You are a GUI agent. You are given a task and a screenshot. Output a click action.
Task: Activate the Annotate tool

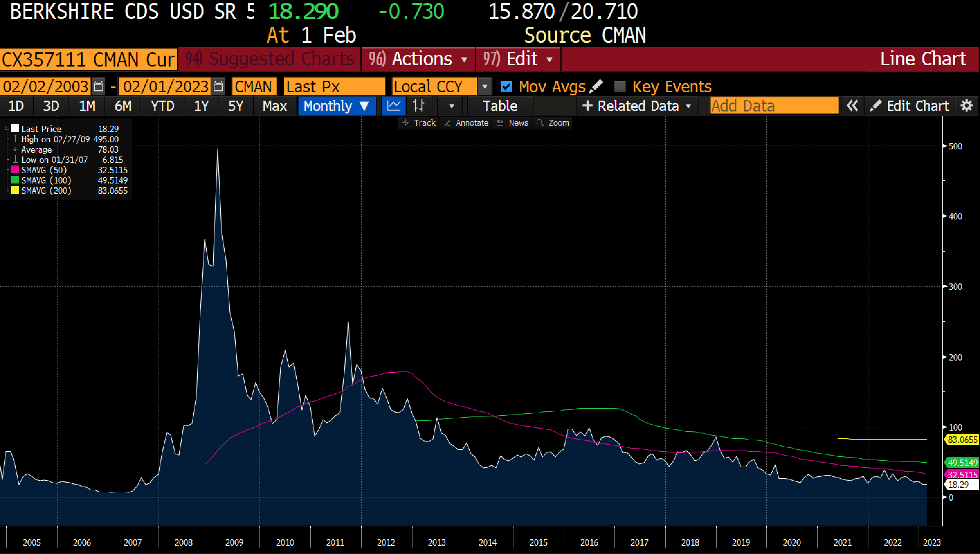[x=467, y=123]
